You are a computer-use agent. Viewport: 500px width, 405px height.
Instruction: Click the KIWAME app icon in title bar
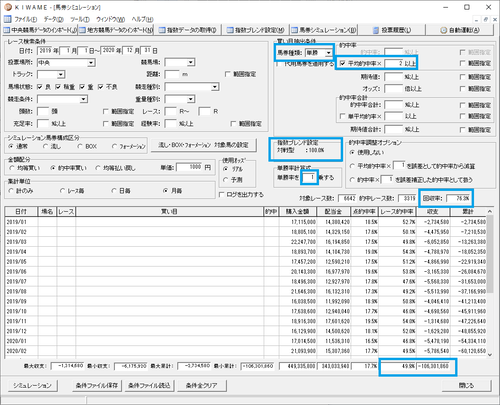8,7
